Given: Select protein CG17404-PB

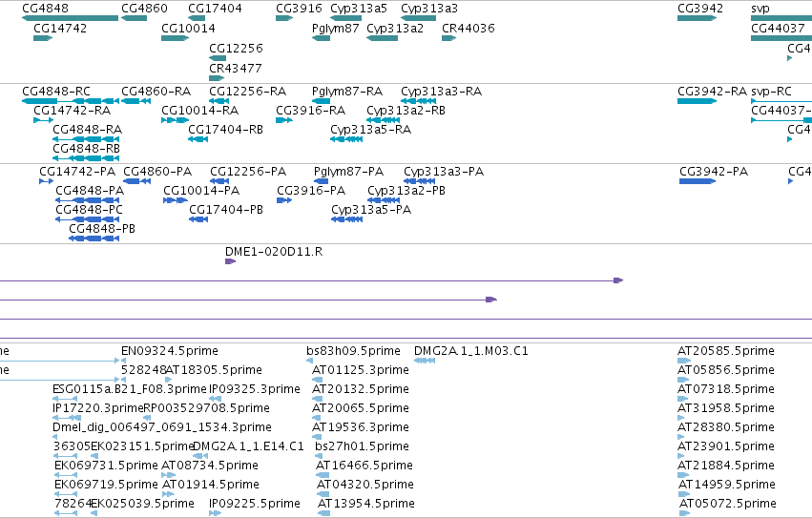Looking at the screenshot, I should tap(226, 210).
